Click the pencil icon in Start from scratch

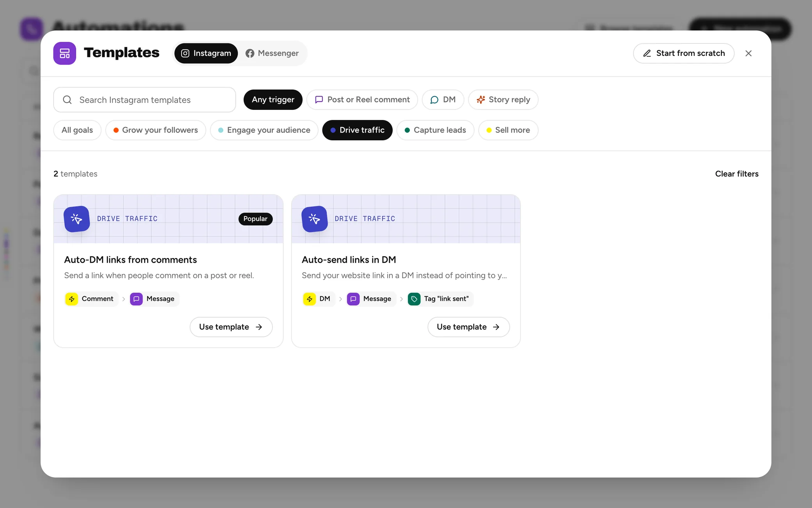tap(647, 53)
